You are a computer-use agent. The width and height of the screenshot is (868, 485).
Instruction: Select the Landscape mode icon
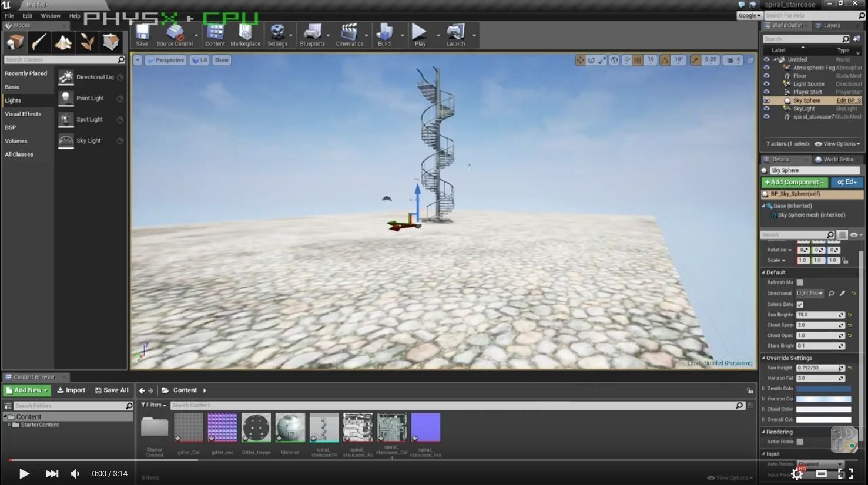click(63, 42)
